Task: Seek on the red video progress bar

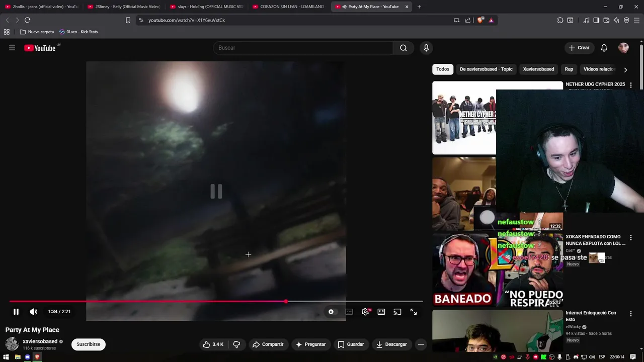Action: tap(216, 302)
